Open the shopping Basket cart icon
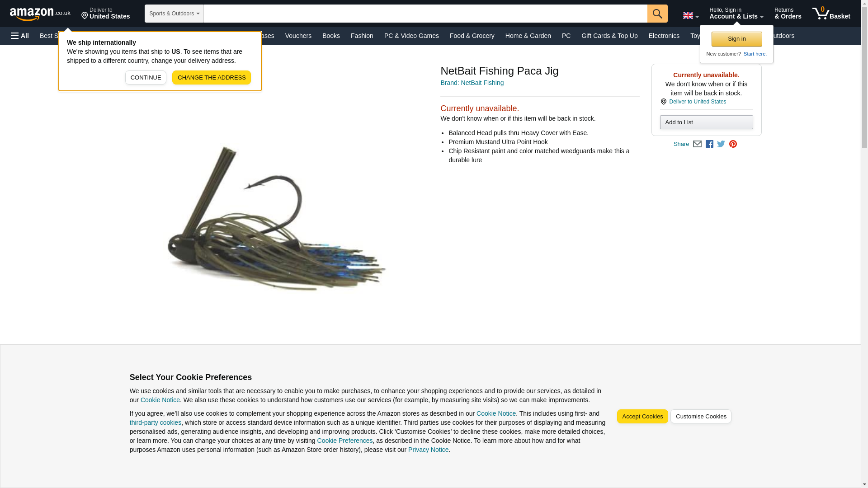Viewport: 868px width, 488px height. point(831,14)
